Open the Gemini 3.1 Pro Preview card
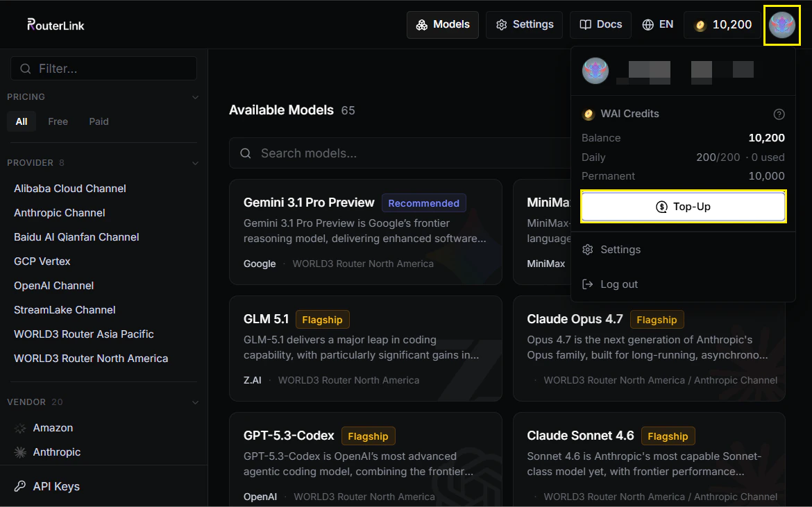 [366, 232]
